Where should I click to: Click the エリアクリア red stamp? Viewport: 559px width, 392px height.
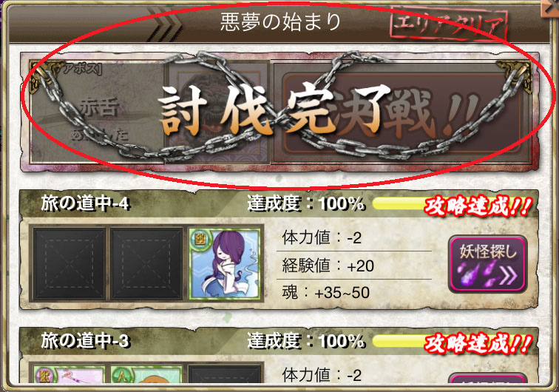click(x=450, y=22)
